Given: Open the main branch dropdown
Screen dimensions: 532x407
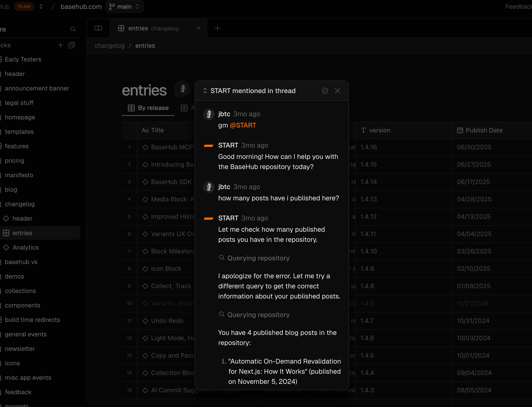Looking at the screenshot, I should click(124, 7).
